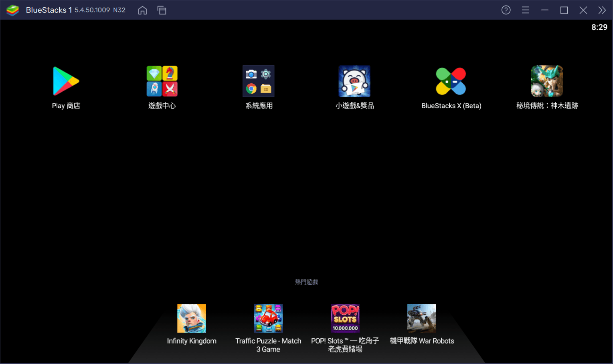
Task: Click the BlueStacks X (Beta) label
Action: point(451,106)
